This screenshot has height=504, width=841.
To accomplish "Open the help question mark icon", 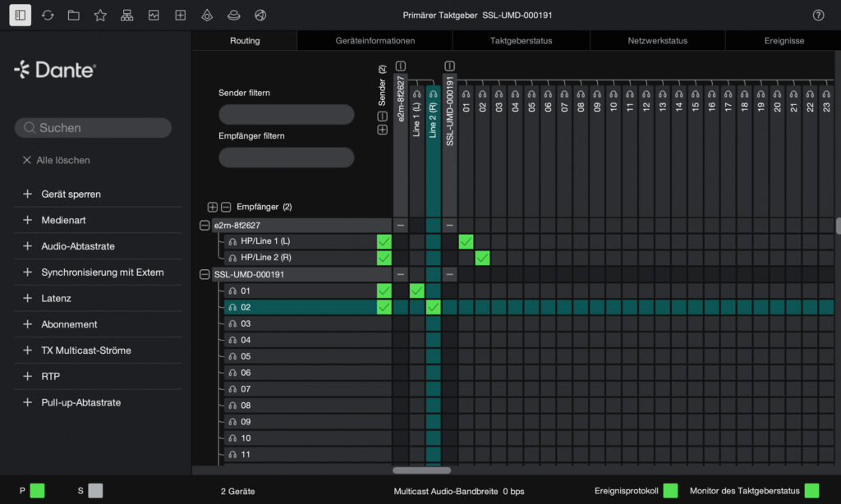I will click(818, 15).
